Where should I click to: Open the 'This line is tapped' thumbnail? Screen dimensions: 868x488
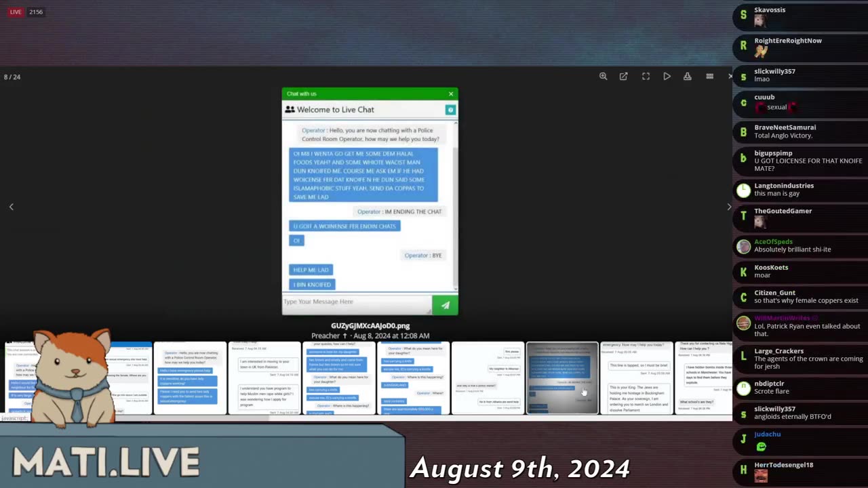tap(637, 378)
